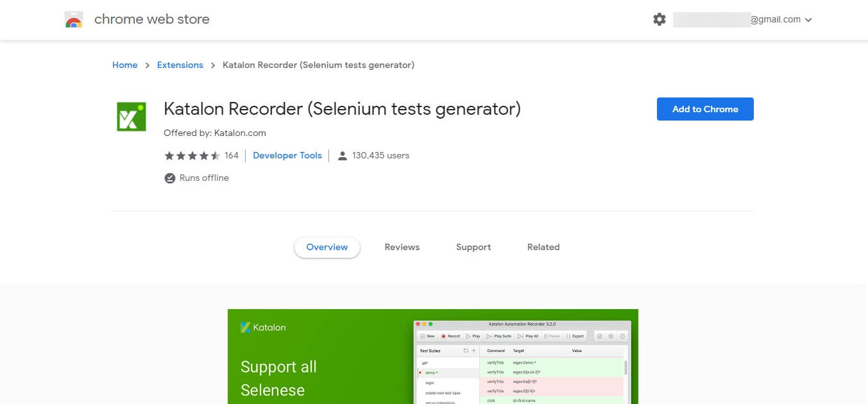Viewport: 868px width, 404px height.
Task: Click the users person icon
Action: tap(343, 155)
